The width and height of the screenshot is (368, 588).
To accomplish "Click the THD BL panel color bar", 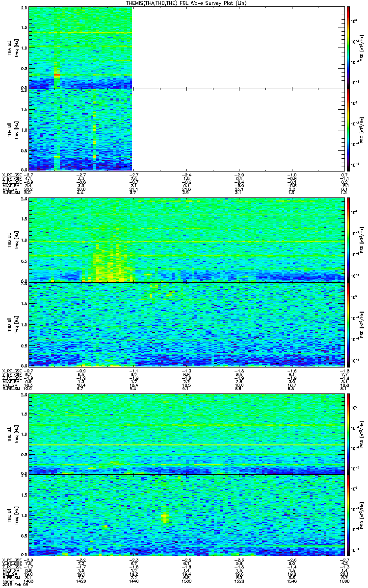I will [348, 239].
